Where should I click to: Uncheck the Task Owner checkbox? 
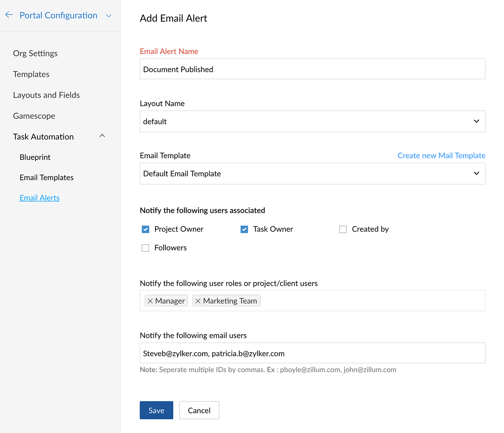point(244,229)
